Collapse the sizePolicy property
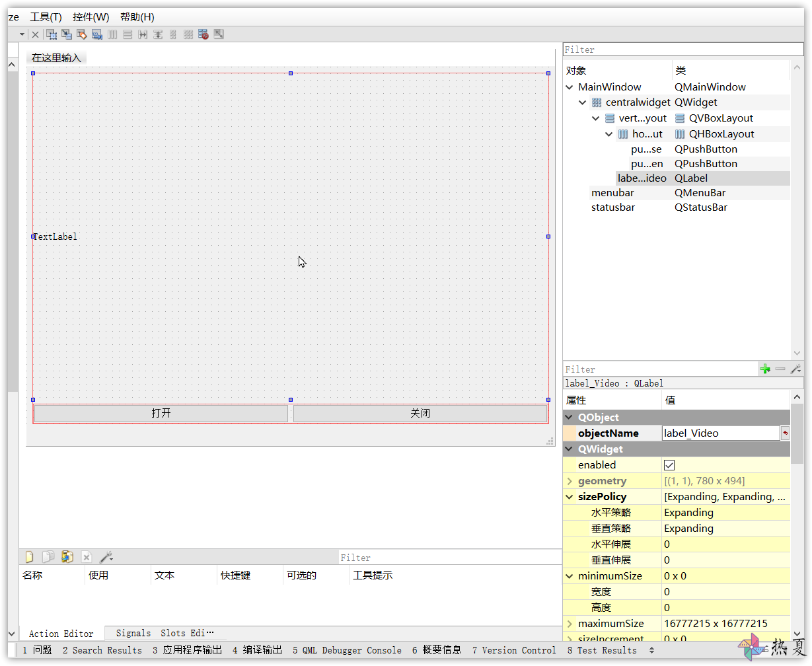Viewport: 812px width, 666px height. coord(570,497)
